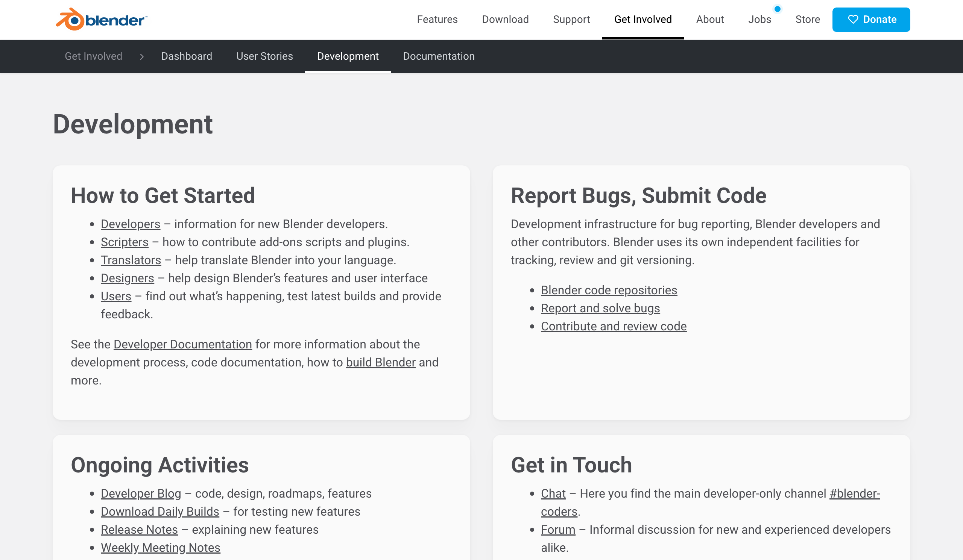Click the Get in Touch heading
Screen dimensions: 963x560
[x=571, y=465]
